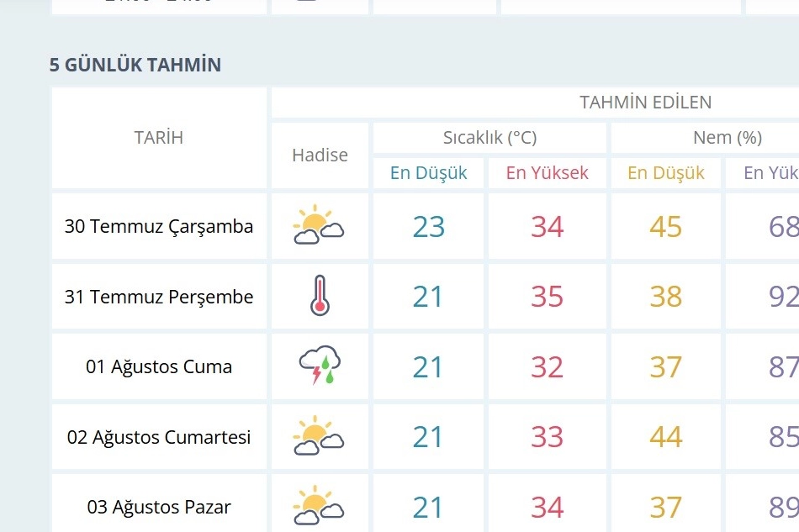Click the partly cloudy icon for 02 Ağustos
Screen dimensions: 799x532
(x=319, y=436)
